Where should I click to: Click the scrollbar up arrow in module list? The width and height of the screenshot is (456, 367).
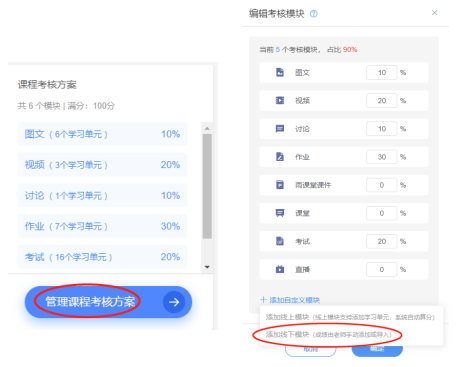(207, 128)
